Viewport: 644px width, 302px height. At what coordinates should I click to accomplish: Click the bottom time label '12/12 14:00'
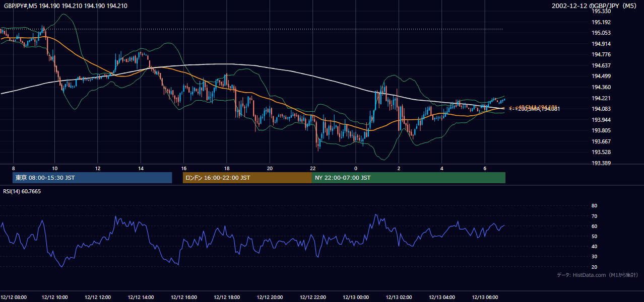tap(141, 297)
